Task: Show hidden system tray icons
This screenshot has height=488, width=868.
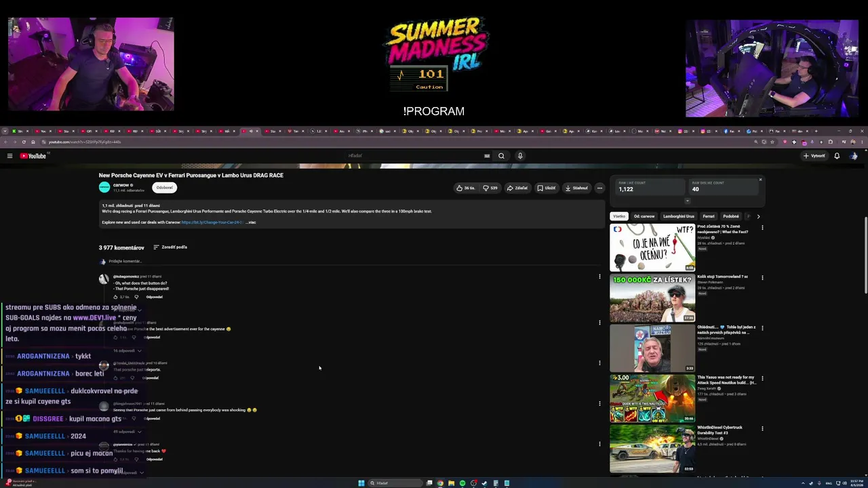Action: pos(802,483)
